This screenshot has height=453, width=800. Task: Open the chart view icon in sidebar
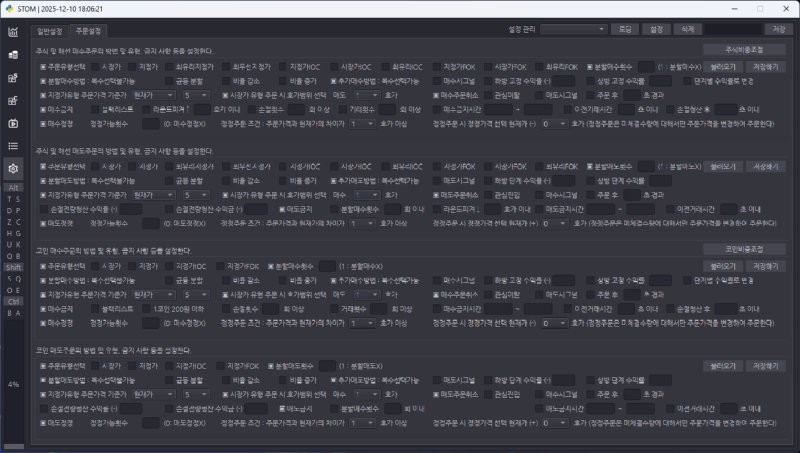click(x=13, y=32)
